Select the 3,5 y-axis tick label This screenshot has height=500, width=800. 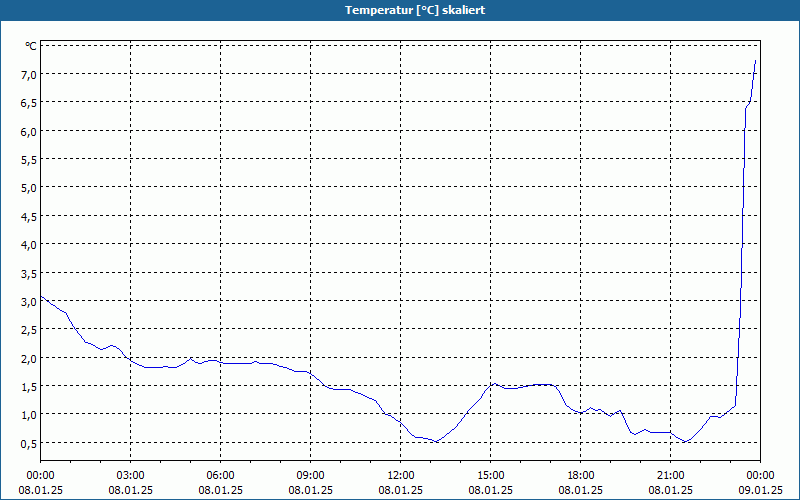point(29,273)
